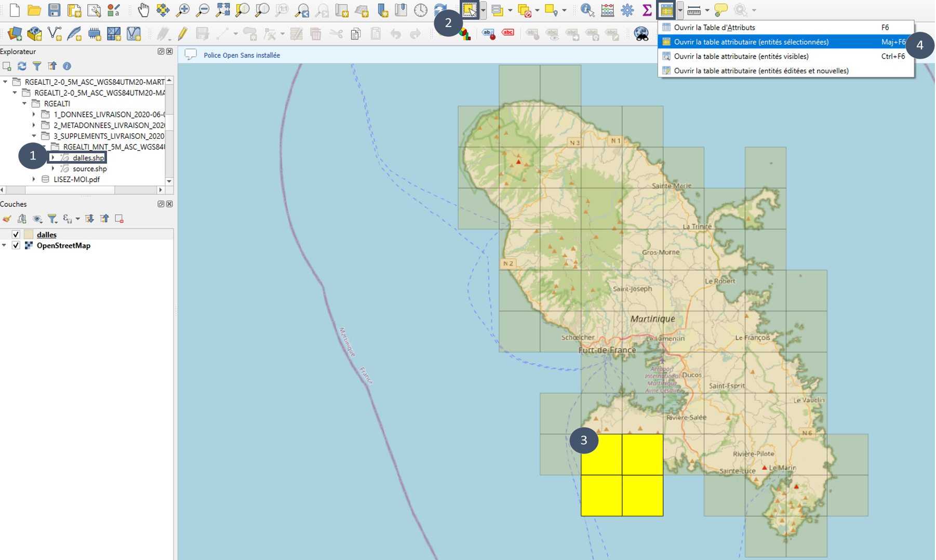Expand the source.shp tree node arrow
The height and width of the screenshot is (560, 936).
[x=53, y=168]
